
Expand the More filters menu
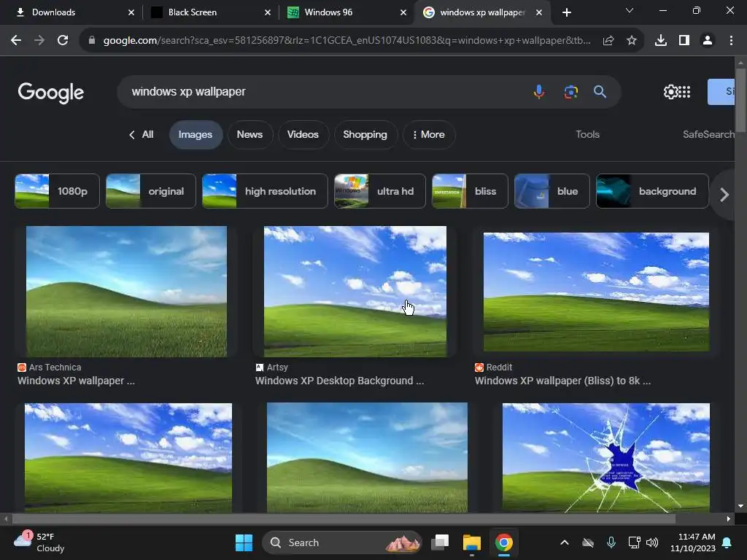[429, 135]
